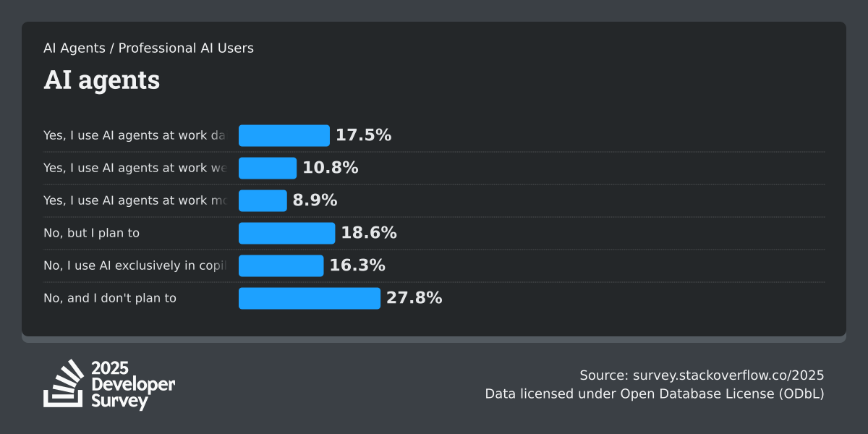Click the "No, I use AI exclusively" label

[x=135, y=265]
